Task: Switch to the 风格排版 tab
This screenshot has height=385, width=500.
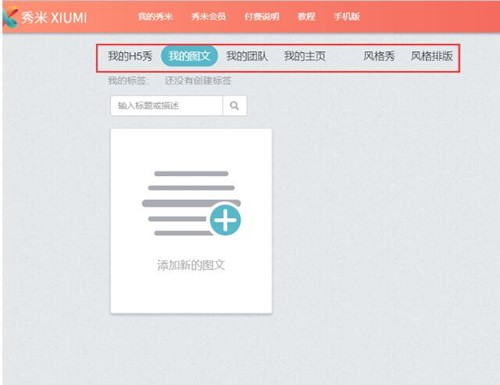Action: [x=432, y=56]
